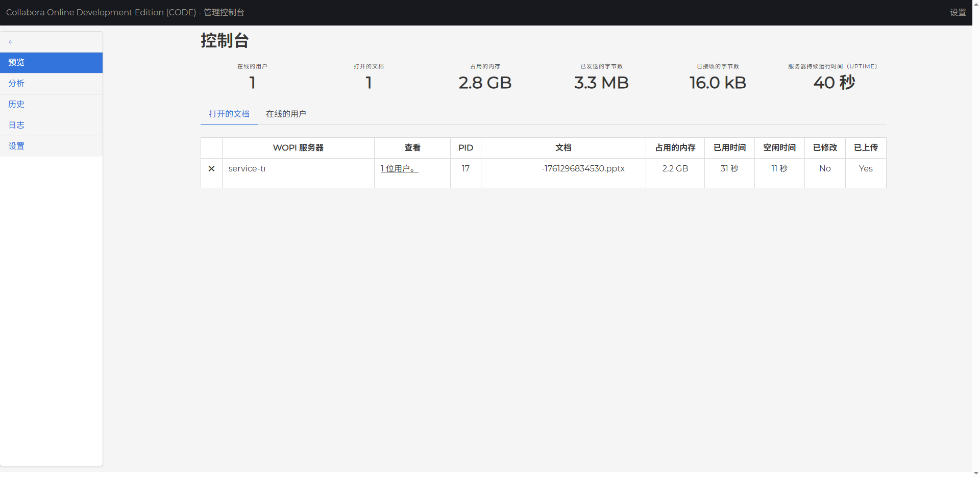Click the 已修改 column header
The height and width of the screenshot is (478, 980).
click(825, 148)
